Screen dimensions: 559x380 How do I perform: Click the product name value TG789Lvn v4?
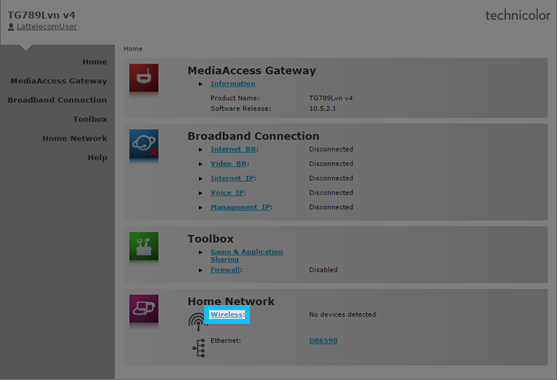click(x=331, y=98)
